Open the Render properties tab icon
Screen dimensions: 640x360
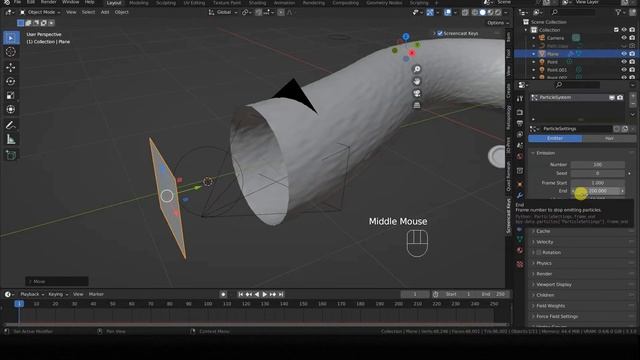(x=520, y=112)
